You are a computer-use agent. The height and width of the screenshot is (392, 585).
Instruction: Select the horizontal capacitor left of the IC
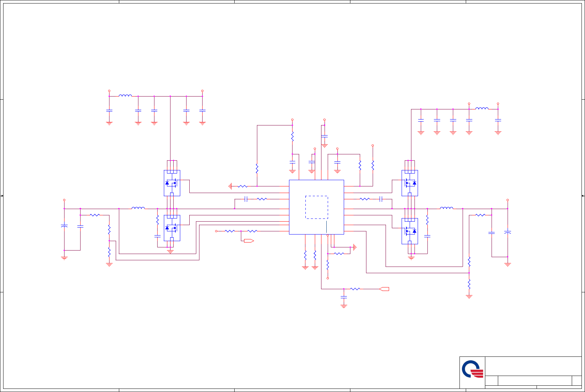pyautogui.click(x=246, y=199)
